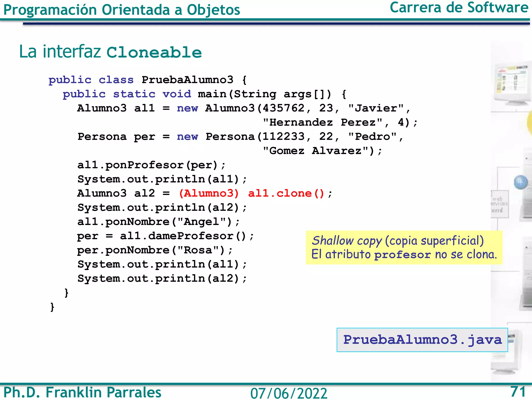Viewport: 532px width, 399px height.
Task: Click 'El atributo profesor no se clona.'
Action: coord(404,254)
